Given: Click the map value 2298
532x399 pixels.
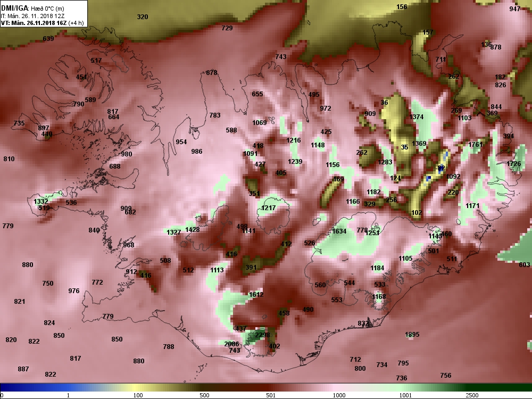Looking at the screenshot, I should [x=262, y=335].
